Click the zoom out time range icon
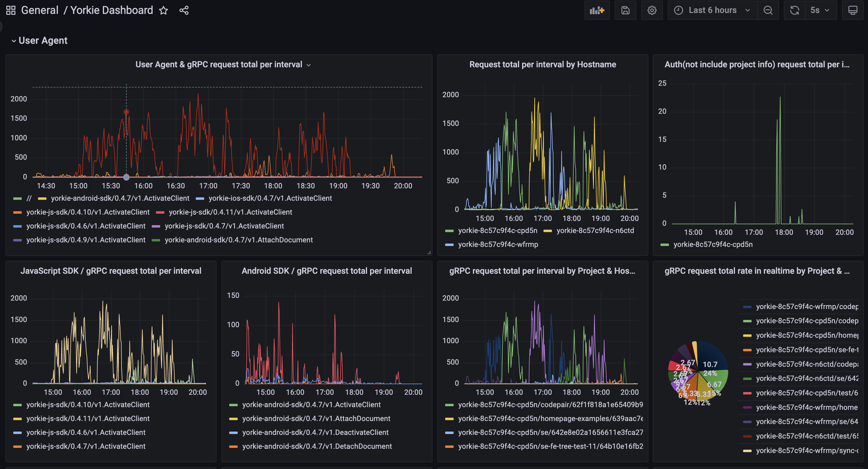Viewport: 868px width, 469px height. pos(768,11)
